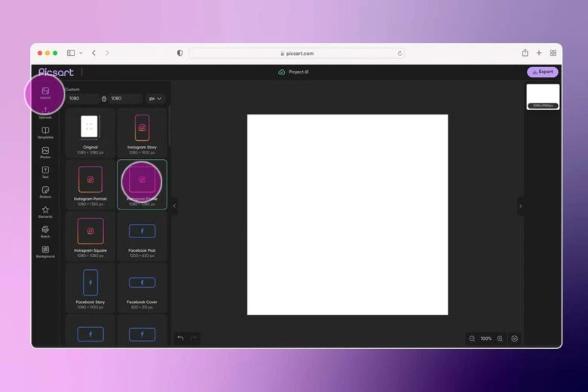Choose the Facebook Post layout preset
This screenshot has width=588, height=392.
tap(142, 236)
